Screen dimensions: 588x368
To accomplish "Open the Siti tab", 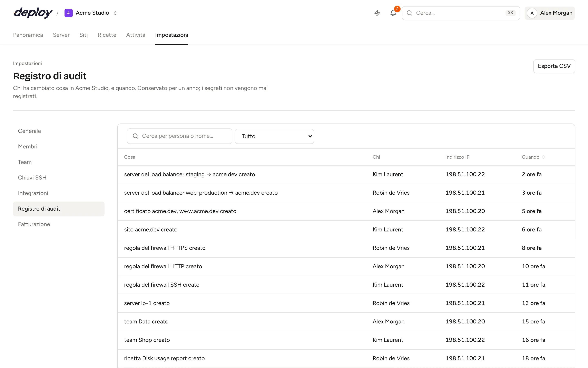I will [x=84, y=35].
